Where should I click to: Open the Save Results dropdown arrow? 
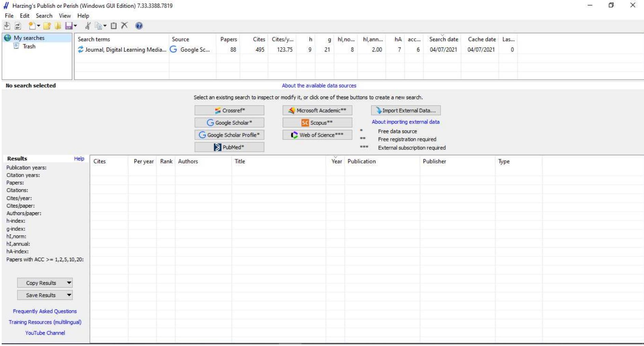pyautogui.click(x=69, y=295)
